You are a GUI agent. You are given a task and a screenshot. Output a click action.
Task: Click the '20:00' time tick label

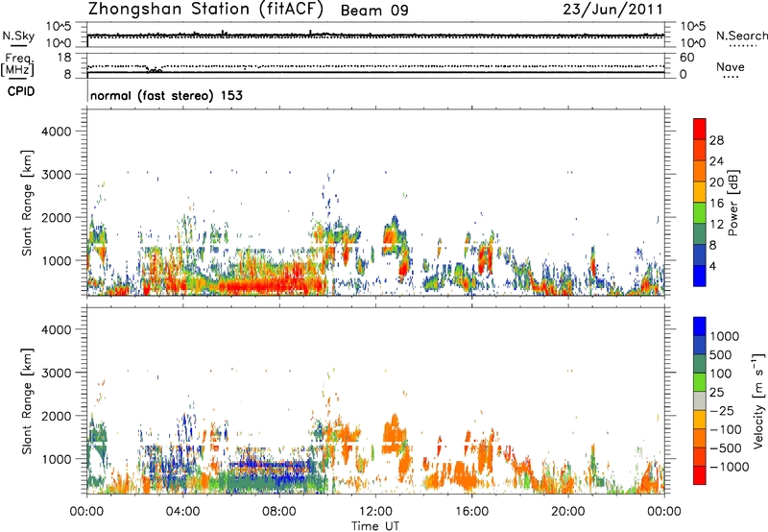coord(567,512)
